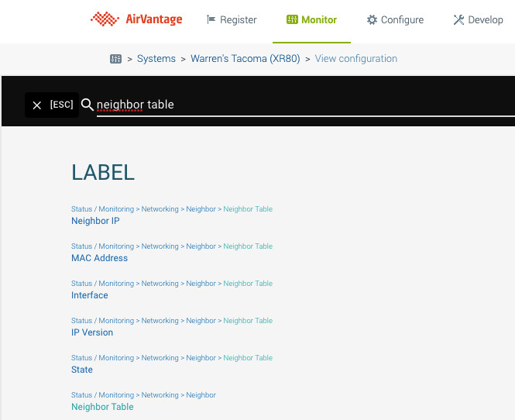This screenshot has width=515, height=420.
Task: Open the Neighbor Table result at bottom
Action: click(102, 407)
